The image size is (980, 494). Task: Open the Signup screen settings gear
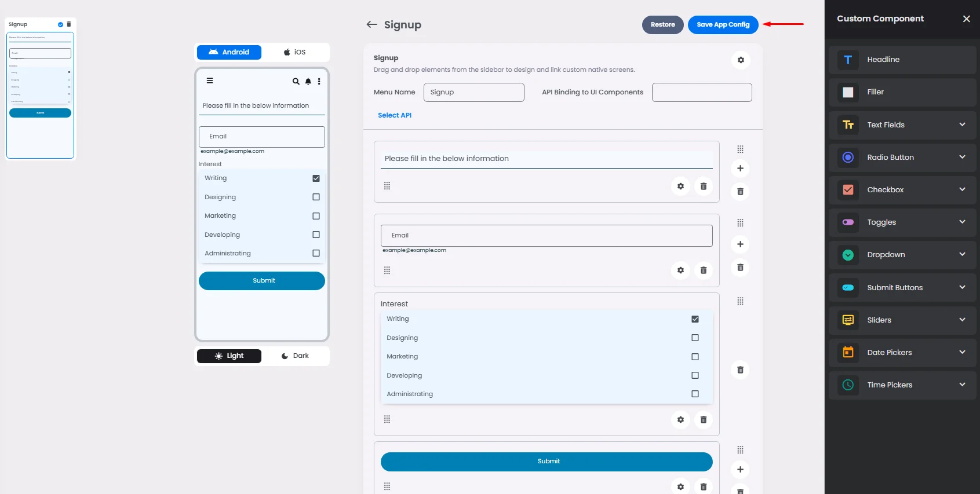pyautogui.click(x=740, y=60)
